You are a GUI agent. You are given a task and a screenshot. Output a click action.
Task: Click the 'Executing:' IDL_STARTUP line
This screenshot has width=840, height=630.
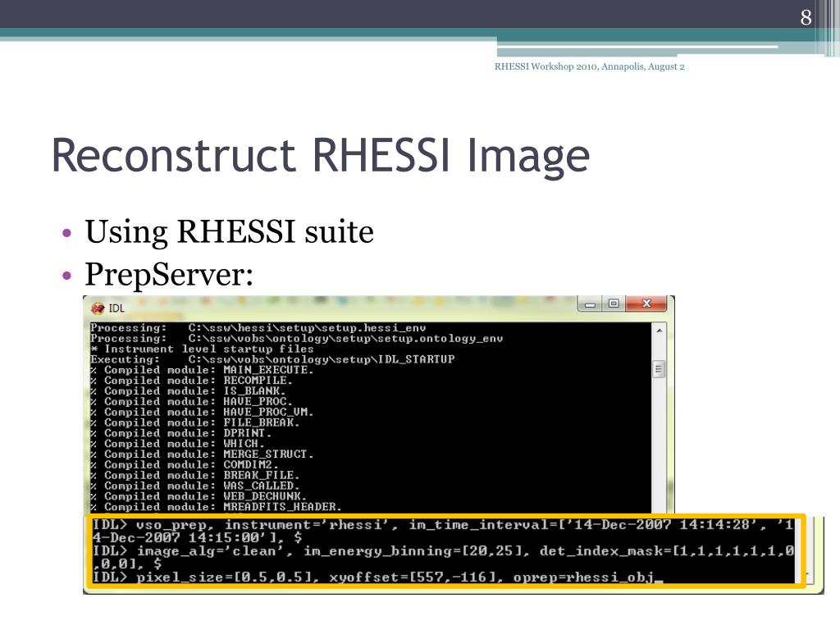point(272,359)
